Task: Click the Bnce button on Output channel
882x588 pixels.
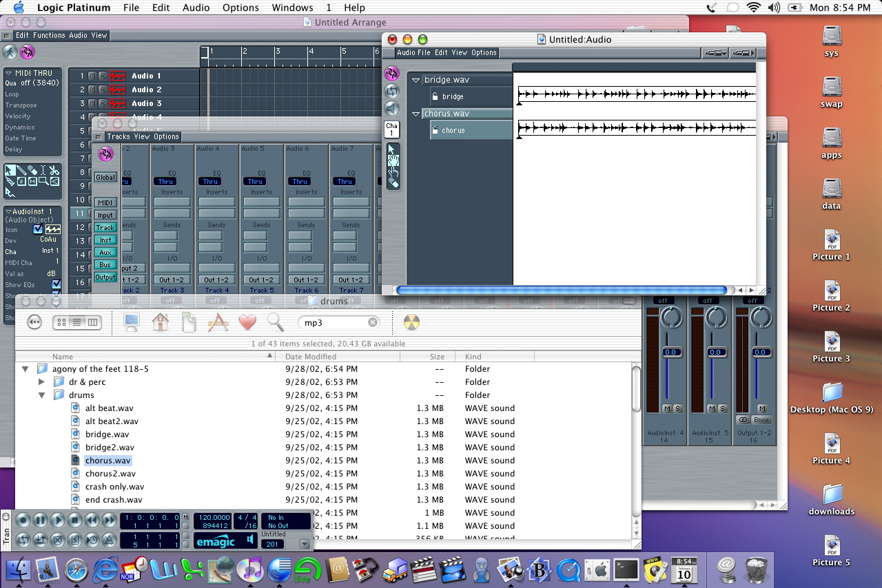Action: (x=761, y=420)
